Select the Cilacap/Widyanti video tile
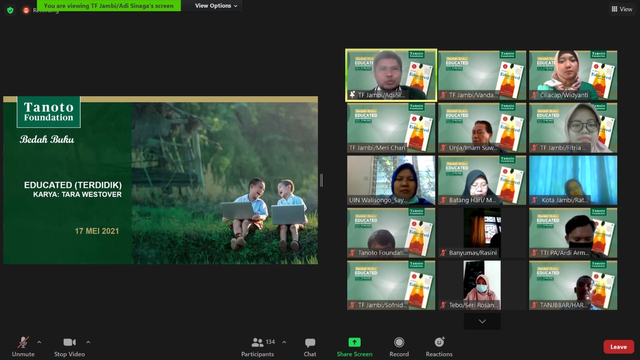Image resolution: width=640 pixels, height=360 pixels. click(573, 76)
